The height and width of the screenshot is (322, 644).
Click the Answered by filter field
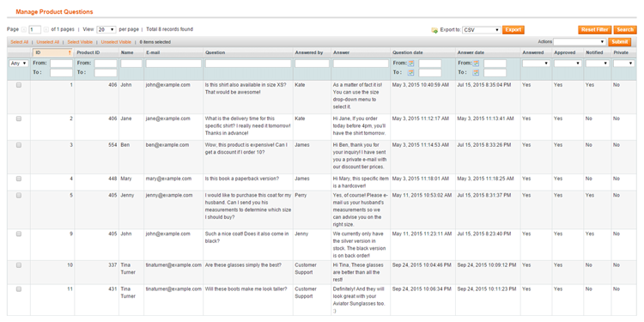[x=313, y=64]
